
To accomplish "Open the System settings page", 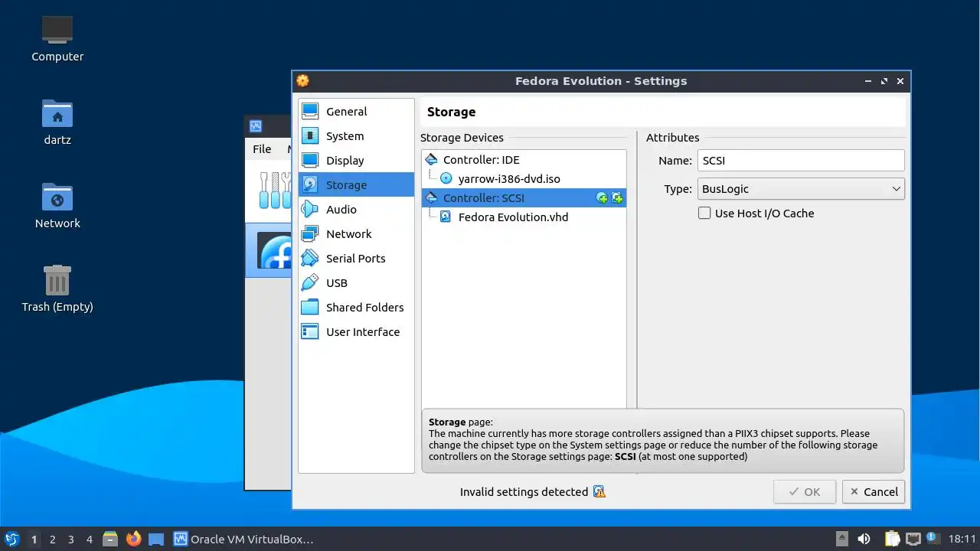I will click(356, 136).
